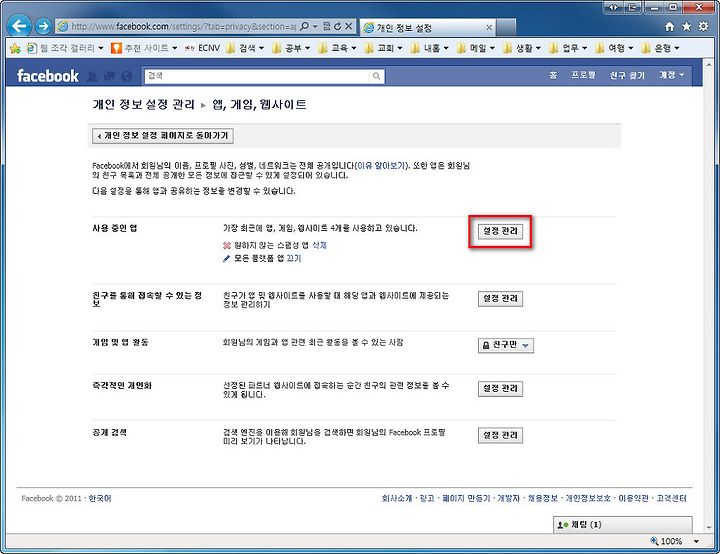Open the 채용정보 footer link
Screen dimensions: 720x554
click(542, 498)
